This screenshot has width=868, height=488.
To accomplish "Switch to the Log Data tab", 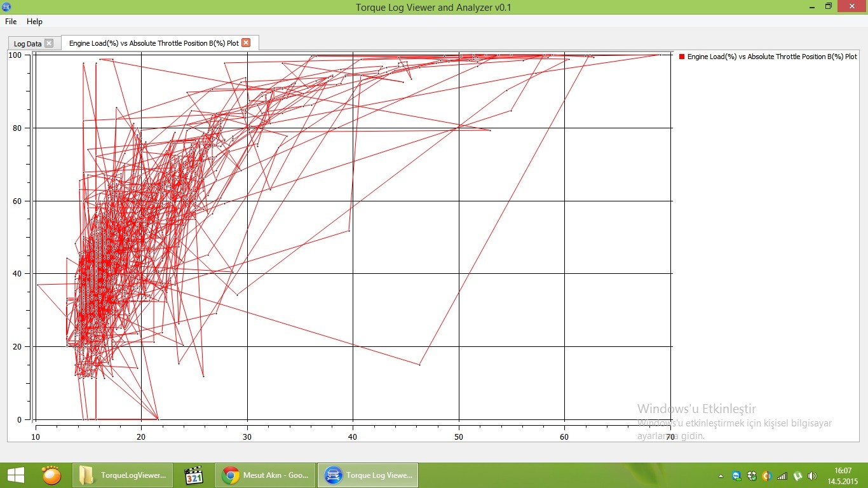I will click(x=27, y=44).
